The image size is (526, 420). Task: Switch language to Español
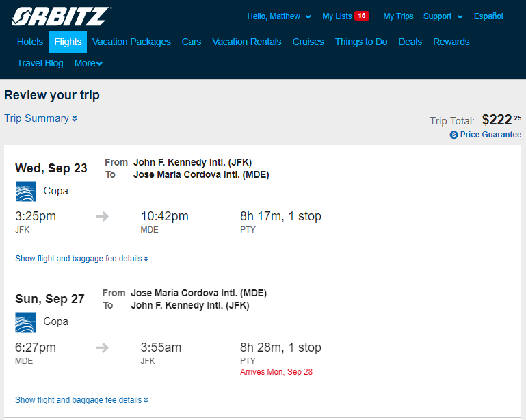tap(488, 16)
